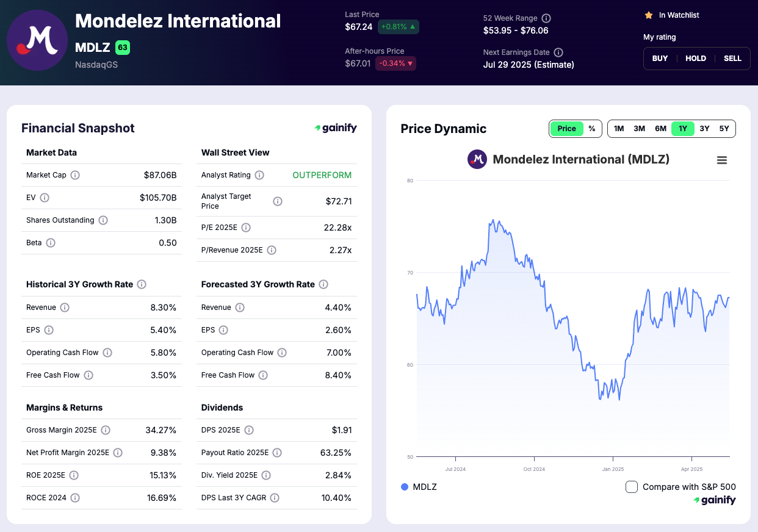This screenshot has width=758, height=532.
Task: Toggle MDLZ series in chart legend
Action: tap(419, 487)
